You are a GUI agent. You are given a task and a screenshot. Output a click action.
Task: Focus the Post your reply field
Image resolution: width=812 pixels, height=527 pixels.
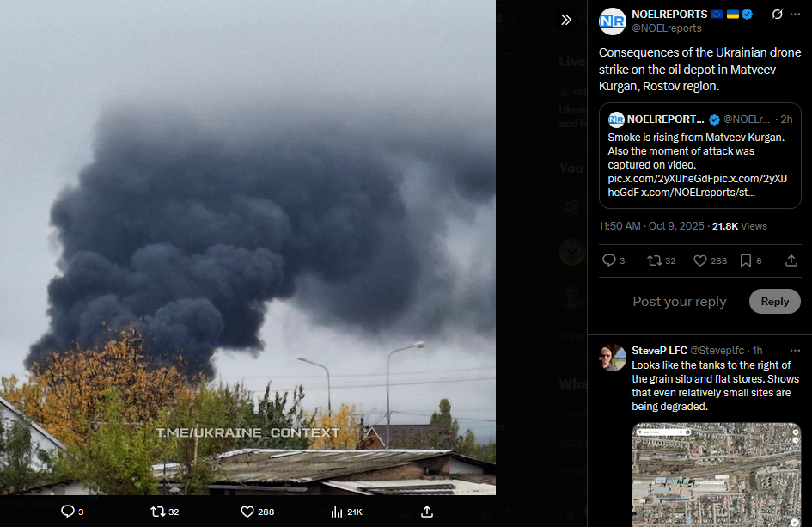point(680,302)
